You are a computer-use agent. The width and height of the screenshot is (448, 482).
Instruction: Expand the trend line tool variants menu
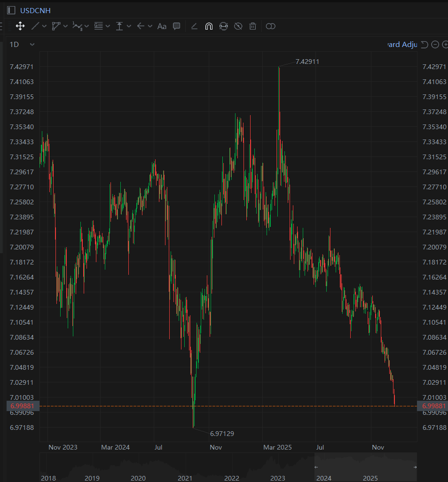tap(45, 26)
